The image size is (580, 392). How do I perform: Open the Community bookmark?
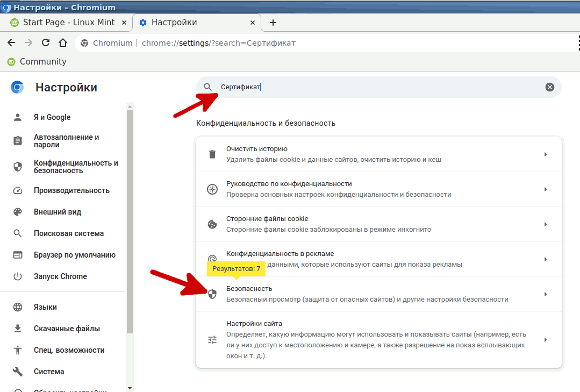point(37,61)
